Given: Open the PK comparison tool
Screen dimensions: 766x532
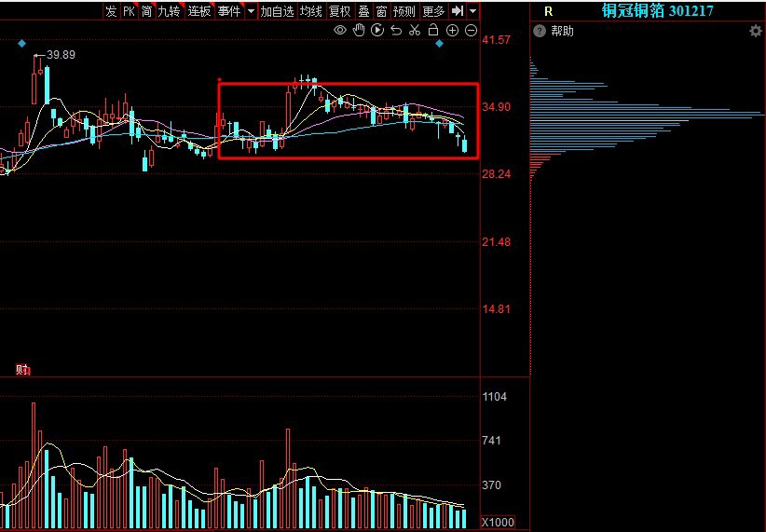Looking at the screenshot, I should pos(129,11).
